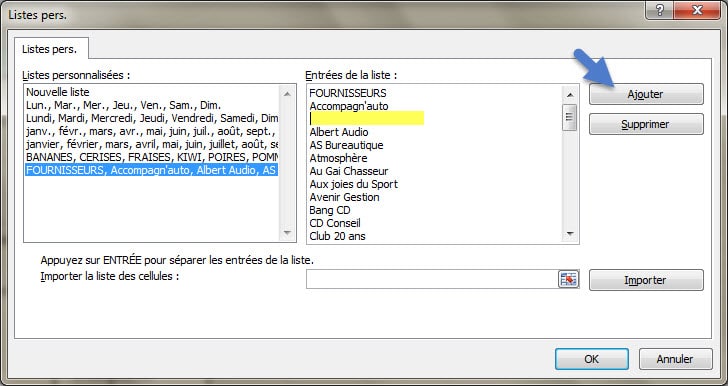
Task: Click the empty yellow highlighted entry line
Action: tap(367, 118)
